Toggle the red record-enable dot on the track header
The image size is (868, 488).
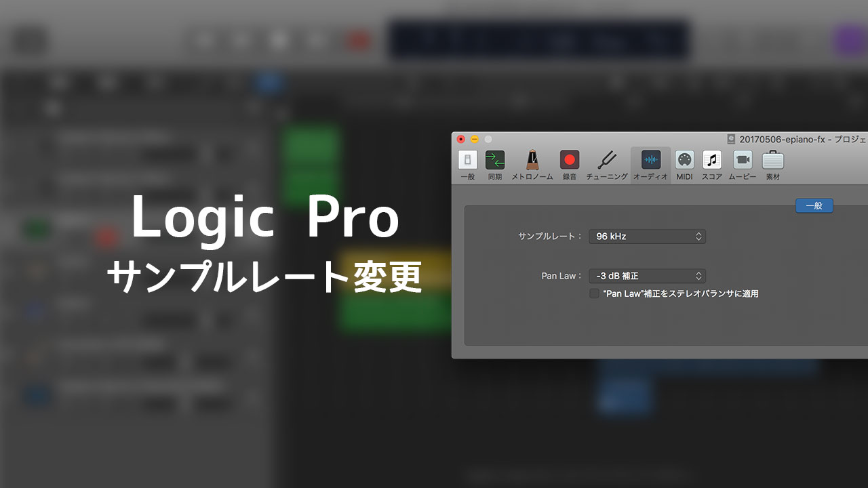click(x=107, y=237)
